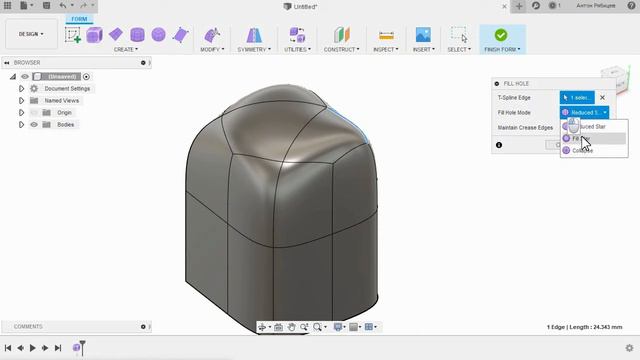This screenshot has width=640, height=360.
Task: Open the CREATE menu
Action: (x=126, y=49)
